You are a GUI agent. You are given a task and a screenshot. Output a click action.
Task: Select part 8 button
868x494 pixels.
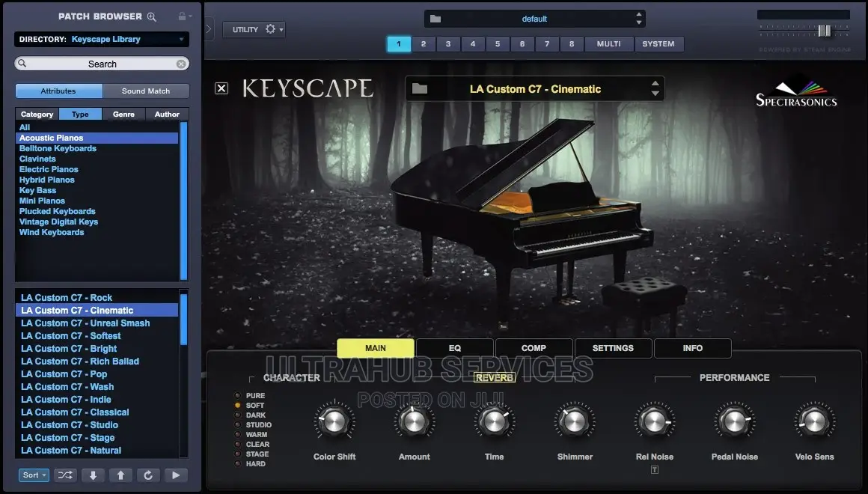pos(572,43)
